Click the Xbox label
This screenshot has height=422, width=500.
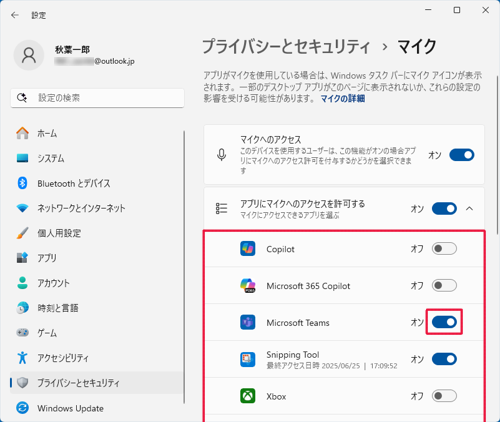pos(276,396)
